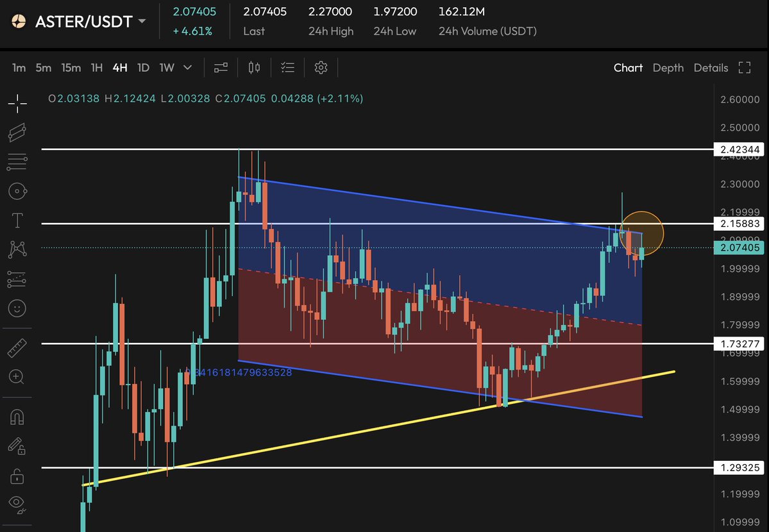Click the 2.60000 axis price
769x532 pixels.
point(739,99)
